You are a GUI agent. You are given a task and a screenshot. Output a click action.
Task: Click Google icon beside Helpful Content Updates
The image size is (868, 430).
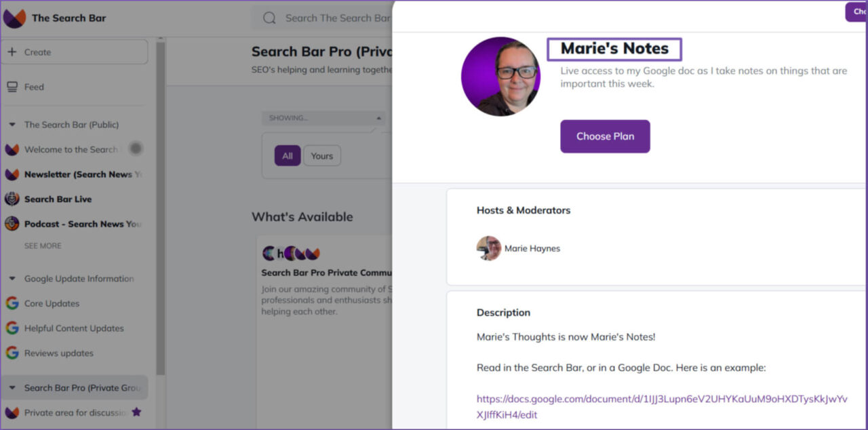pyautogui.click(x=12, y=328)
